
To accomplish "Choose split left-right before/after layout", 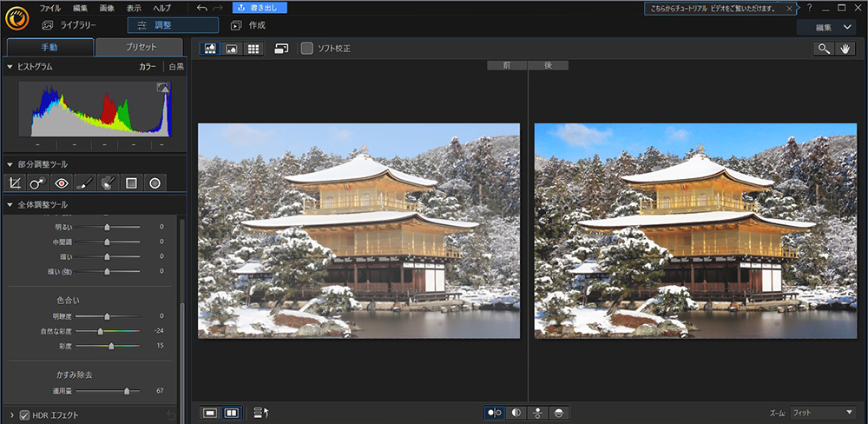I will click(x=516, y=413).
